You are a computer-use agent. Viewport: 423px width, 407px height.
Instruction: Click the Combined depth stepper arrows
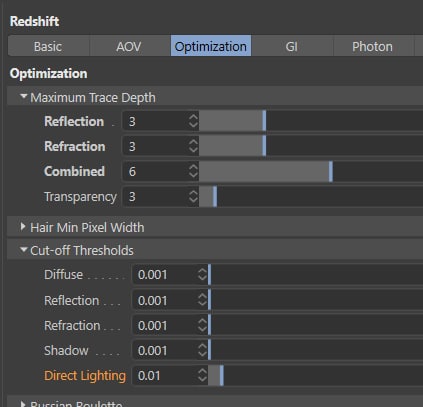point(193,171)
